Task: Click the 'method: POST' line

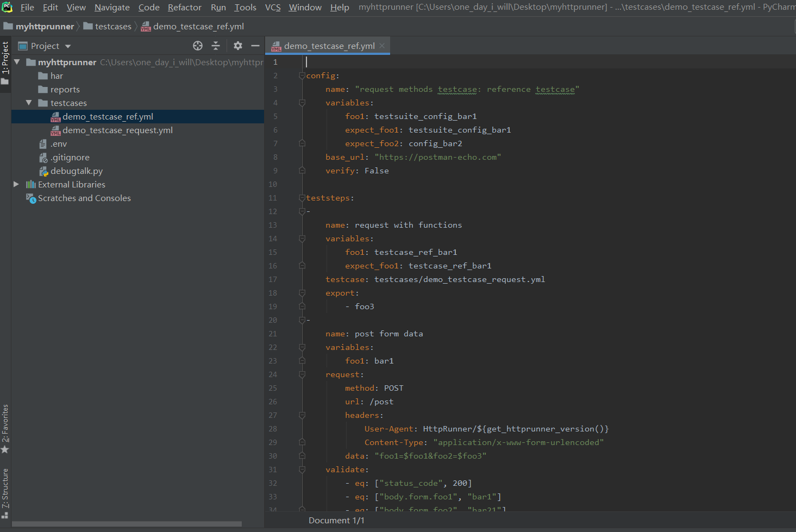Action: (374, 388)
